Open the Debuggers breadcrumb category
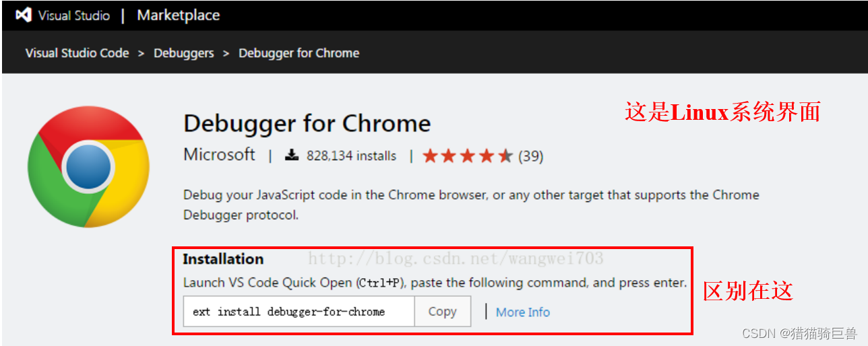The image size is (868, 346). pos(183,53)
